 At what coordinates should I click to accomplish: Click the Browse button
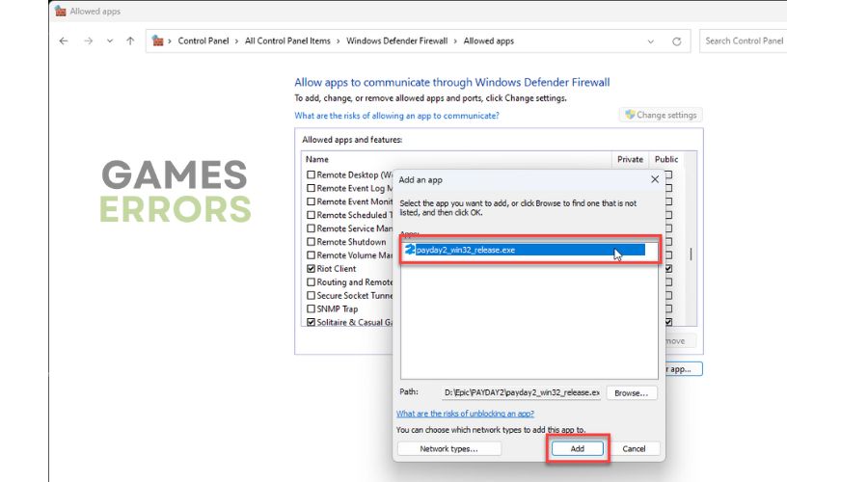pos(631,393)
